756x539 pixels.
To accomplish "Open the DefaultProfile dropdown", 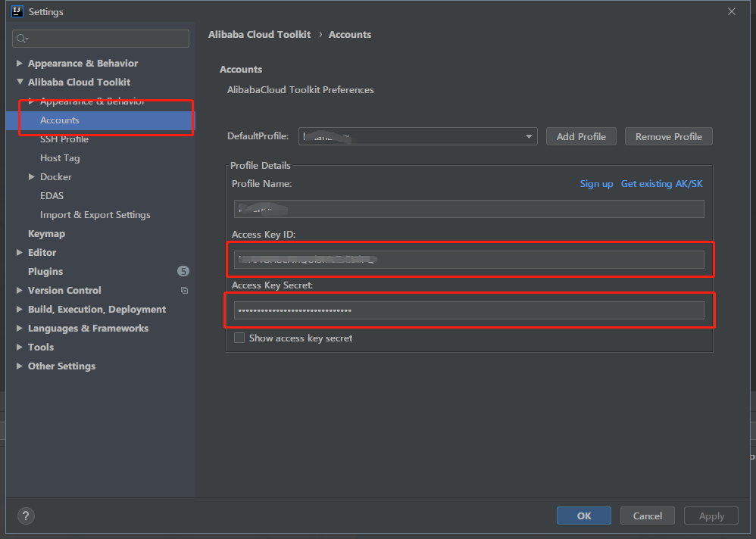I will tap(418, 136).
